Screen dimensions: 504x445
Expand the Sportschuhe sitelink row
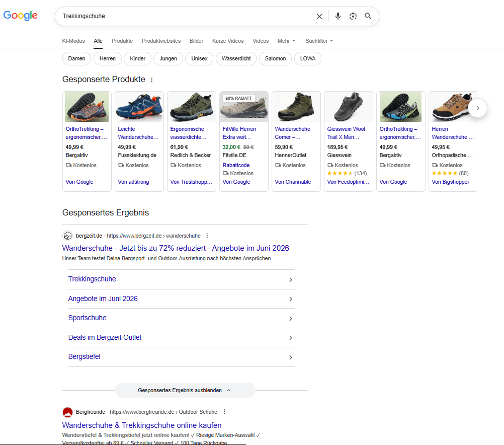(x=181, y=318)
